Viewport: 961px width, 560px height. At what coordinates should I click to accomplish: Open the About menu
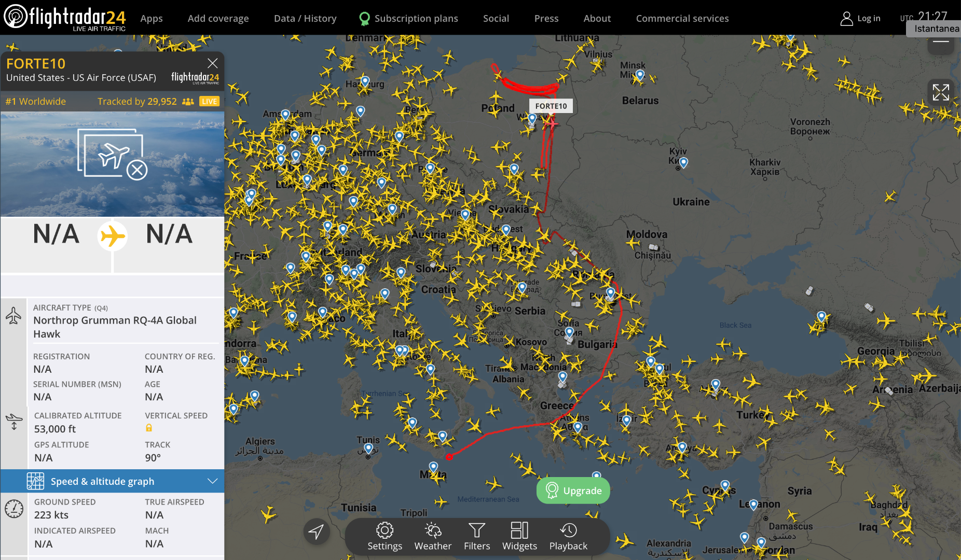click(x=597, y=19)
